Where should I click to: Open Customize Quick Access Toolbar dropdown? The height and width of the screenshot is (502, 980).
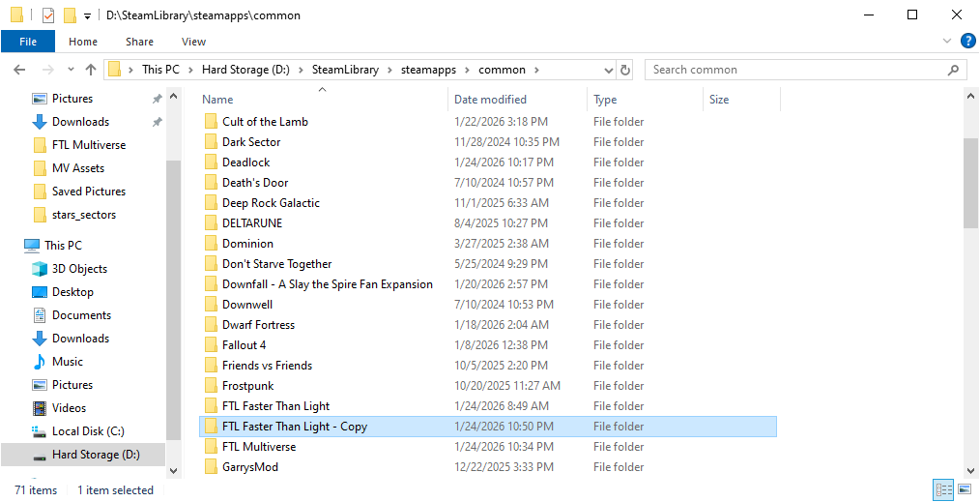[88, 15]
